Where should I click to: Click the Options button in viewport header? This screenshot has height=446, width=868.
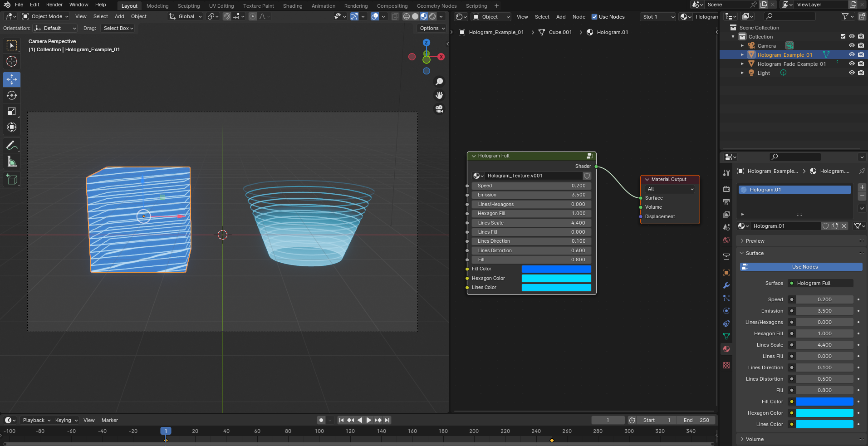click(x=431, y=28)
